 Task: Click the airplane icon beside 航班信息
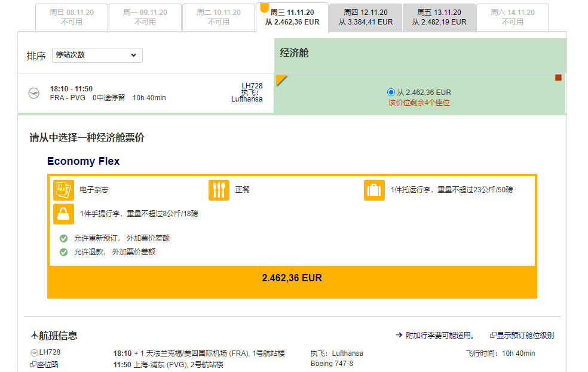(34, 336)
